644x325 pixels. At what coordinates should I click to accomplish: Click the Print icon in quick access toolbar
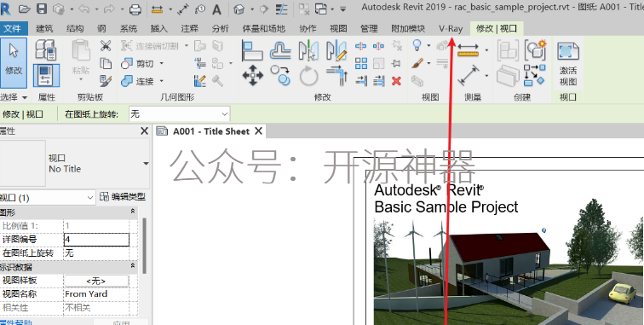pos(135,9)
